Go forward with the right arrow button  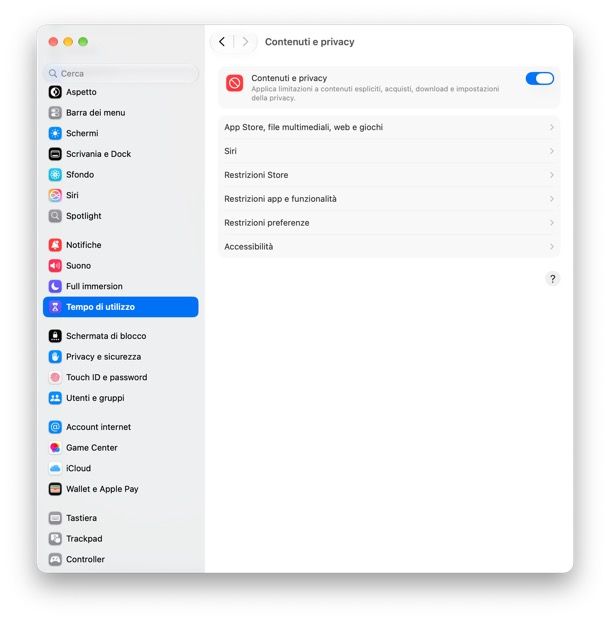point(245,42)
